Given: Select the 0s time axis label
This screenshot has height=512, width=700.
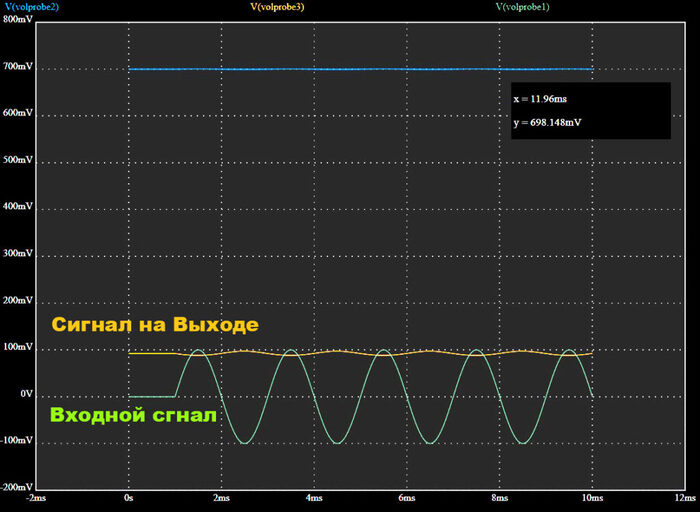Looking at the screenshot, I should 128,498.
